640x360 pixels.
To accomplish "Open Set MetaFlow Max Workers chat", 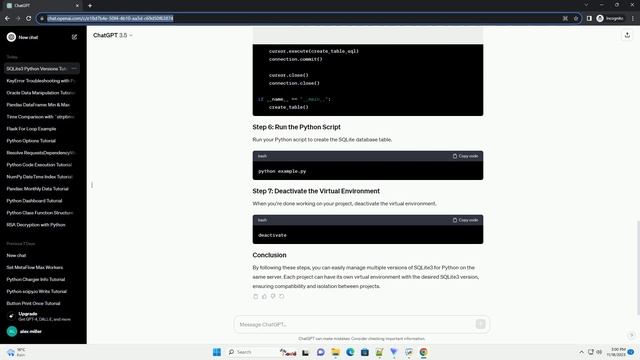I will pos(42,267).
